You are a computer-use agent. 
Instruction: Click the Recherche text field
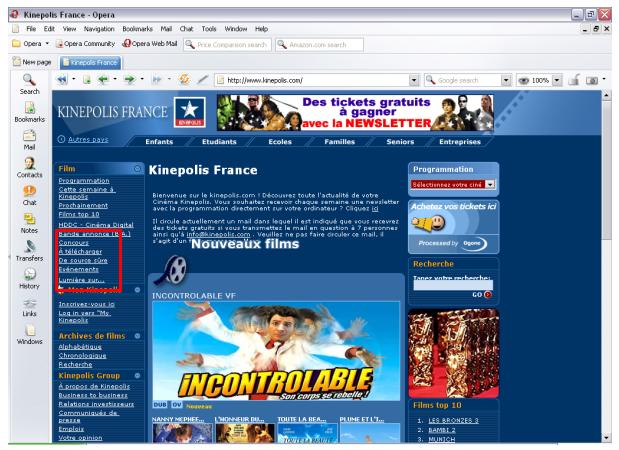click(453, 285)
